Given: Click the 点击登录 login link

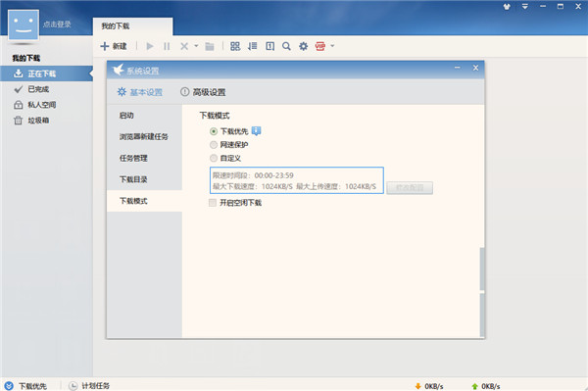Looking at the screenshot, I should pos(57,24).
